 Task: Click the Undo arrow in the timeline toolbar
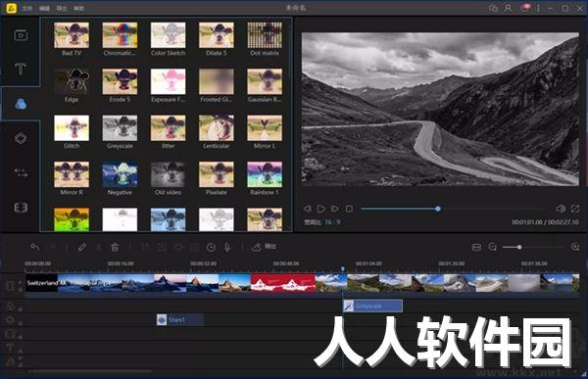point(35,247)
